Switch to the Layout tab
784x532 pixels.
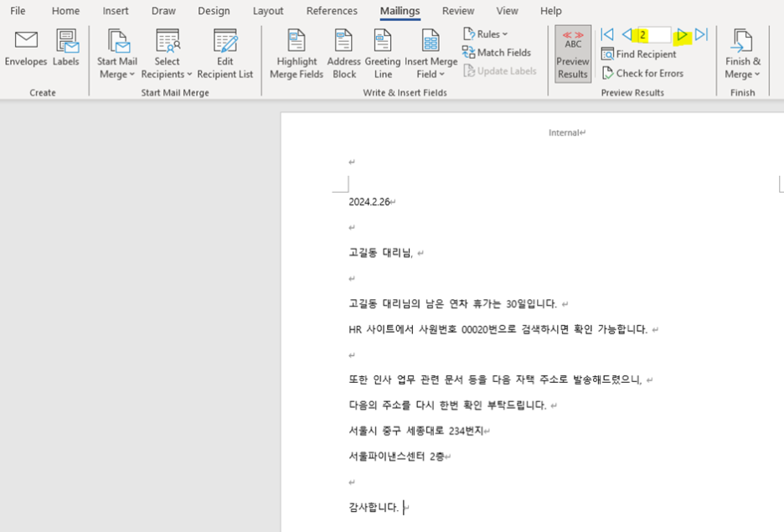(268, 11)
